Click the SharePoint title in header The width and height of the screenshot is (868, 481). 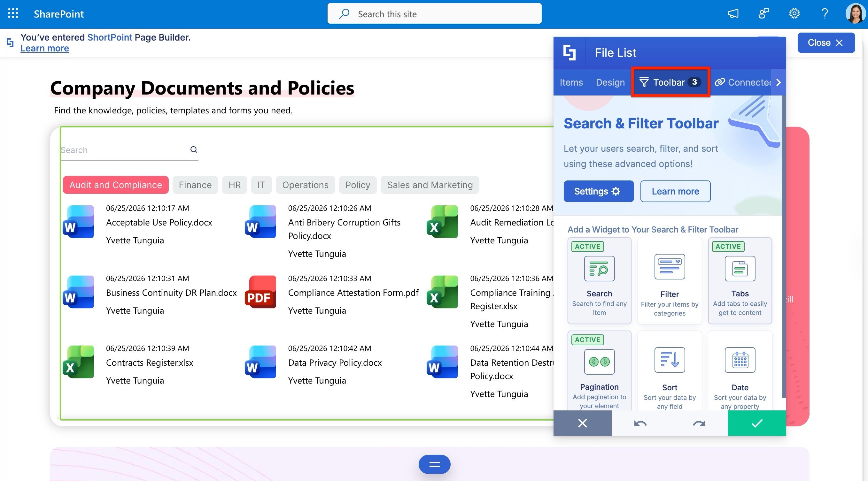[58, 14]
